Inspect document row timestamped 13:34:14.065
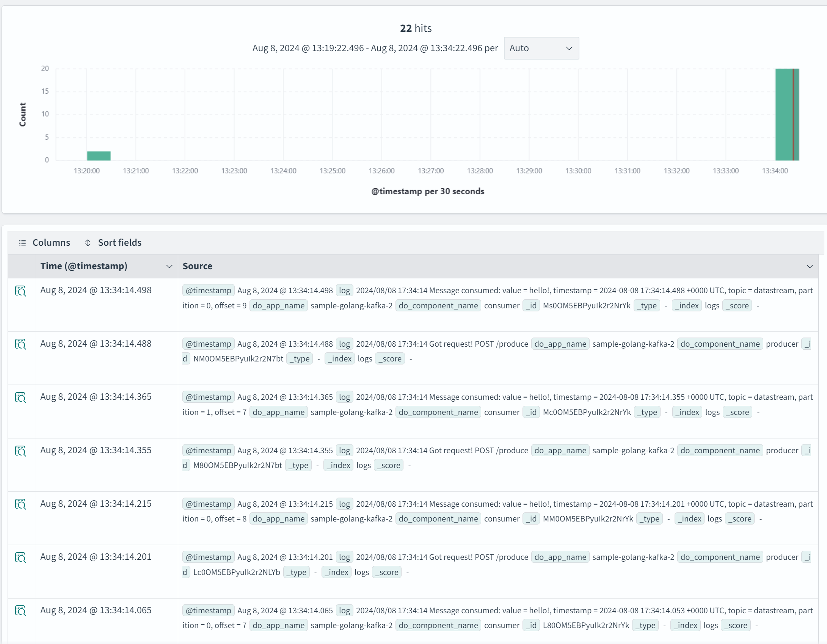 point(20,611)
